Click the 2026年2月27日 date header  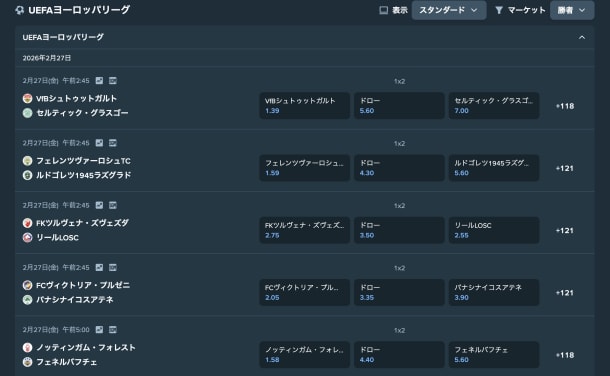[47, 58]
